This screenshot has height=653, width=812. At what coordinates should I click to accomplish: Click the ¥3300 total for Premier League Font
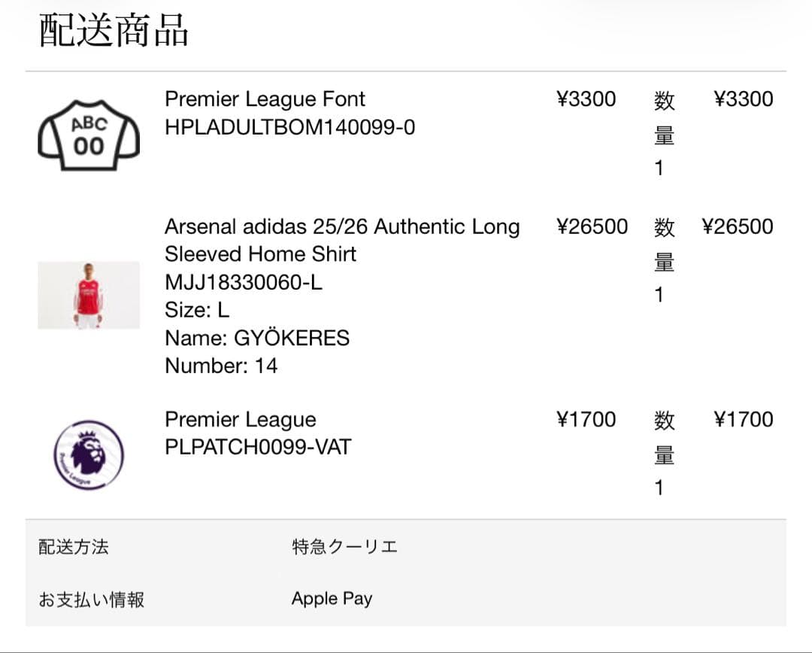click(x=743, y=99)
